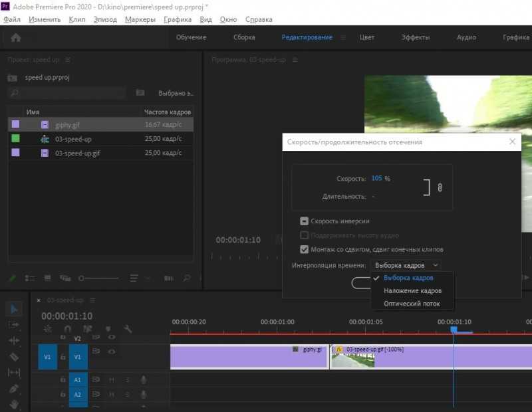Image resolution: width=532 pixels, height=412 pixels.
Task: Open the Клип menu
Action: pyautogui.click(x=77, y=19)
